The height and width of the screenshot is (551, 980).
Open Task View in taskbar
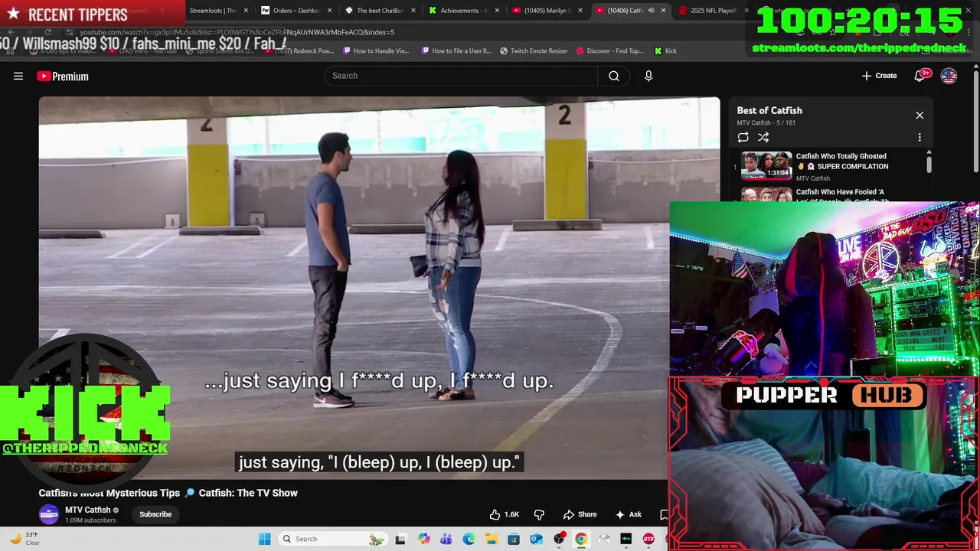click(x=400, y=539)
